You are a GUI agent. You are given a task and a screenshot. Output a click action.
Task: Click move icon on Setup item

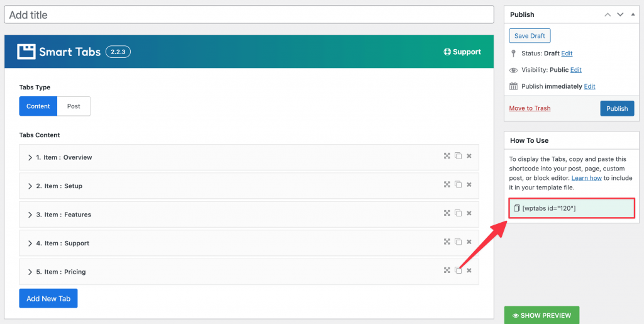[x=447, y=184]
